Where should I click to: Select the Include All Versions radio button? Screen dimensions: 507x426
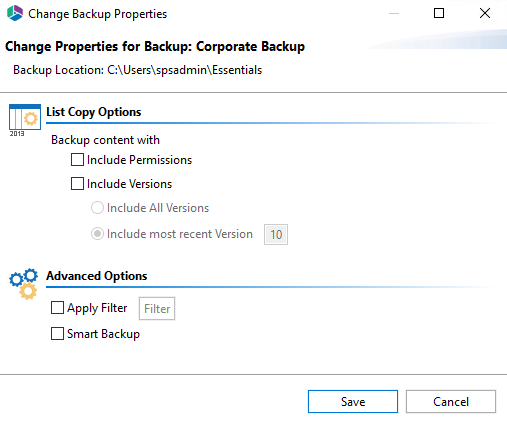tap(97, 208)
